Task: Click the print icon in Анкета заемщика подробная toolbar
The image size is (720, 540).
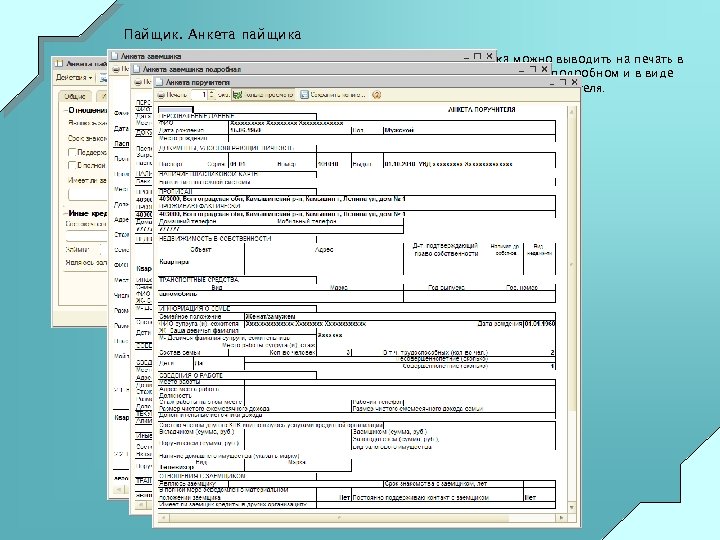Action: tap(138, 82)
